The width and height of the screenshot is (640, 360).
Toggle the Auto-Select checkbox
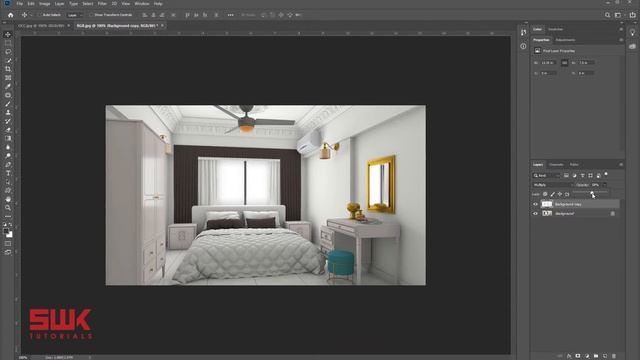[x=41, y=15]
